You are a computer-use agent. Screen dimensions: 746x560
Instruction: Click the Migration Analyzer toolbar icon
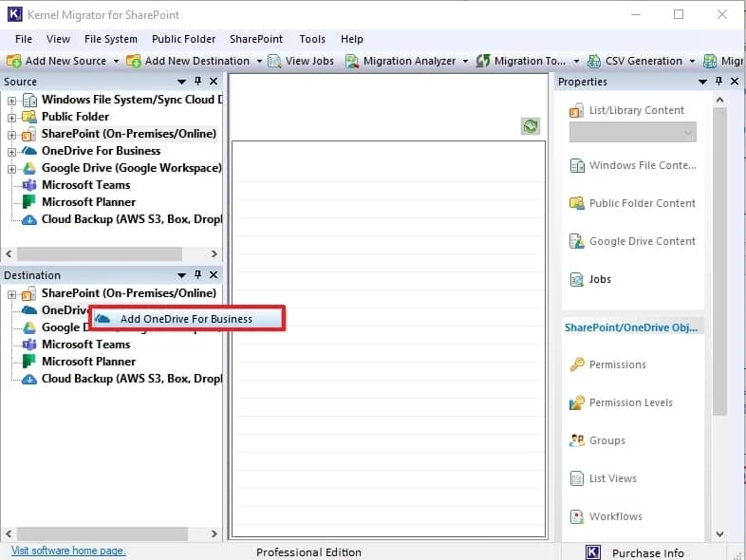click(x=352, y=61)
